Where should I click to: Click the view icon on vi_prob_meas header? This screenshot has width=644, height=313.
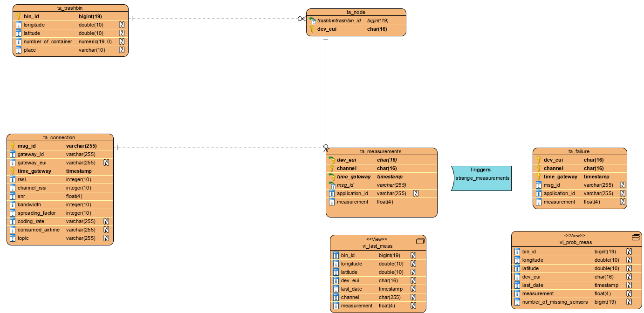pyautogui.click(x=636, y=237)
